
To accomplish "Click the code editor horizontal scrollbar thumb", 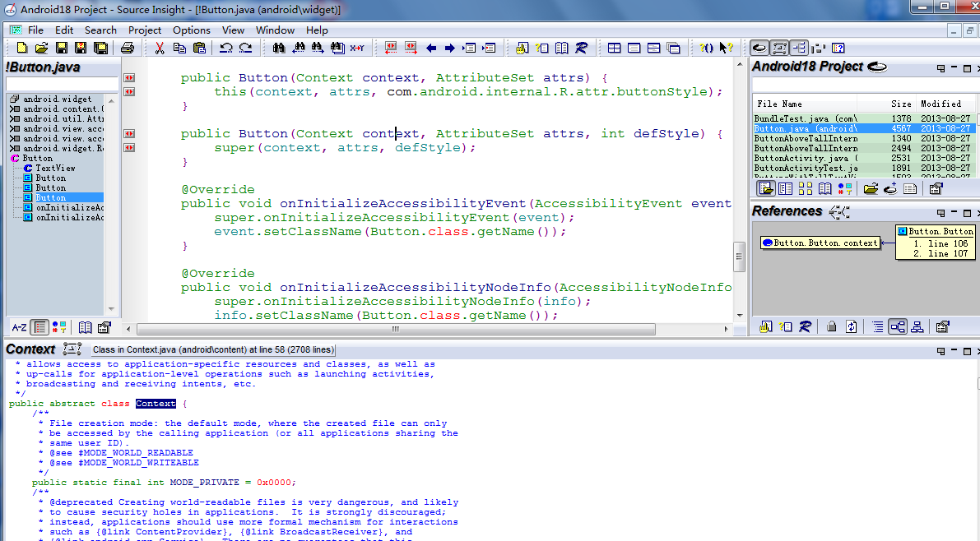I will 396,329.
